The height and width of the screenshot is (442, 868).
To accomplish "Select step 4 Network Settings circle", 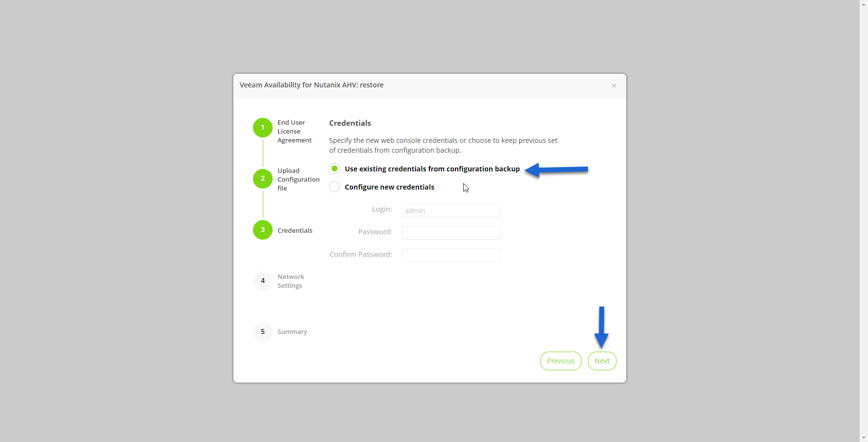I will pyautogui.click(x=263, y=281).
